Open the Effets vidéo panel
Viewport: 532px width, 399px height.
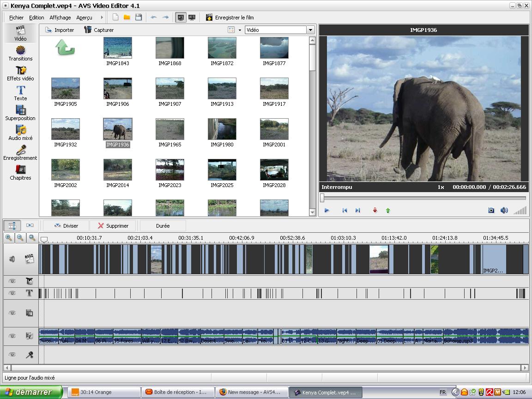[x=20, y=73]
